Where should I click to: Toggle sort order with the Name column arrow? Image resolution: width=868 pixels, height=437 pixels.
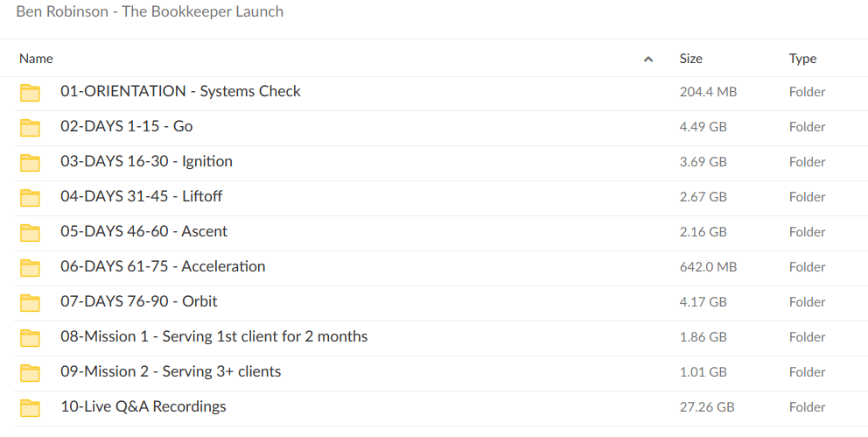647,60
